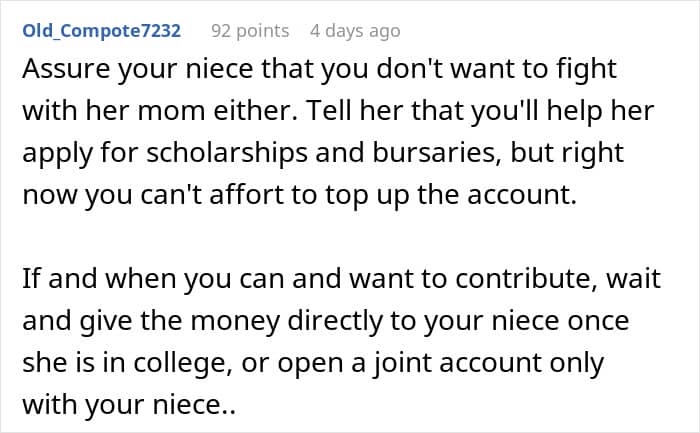This screenshot has width=700, height=433.
Task: Open the Old_Compote7232 user profile
Action: [x=101, y=31]
